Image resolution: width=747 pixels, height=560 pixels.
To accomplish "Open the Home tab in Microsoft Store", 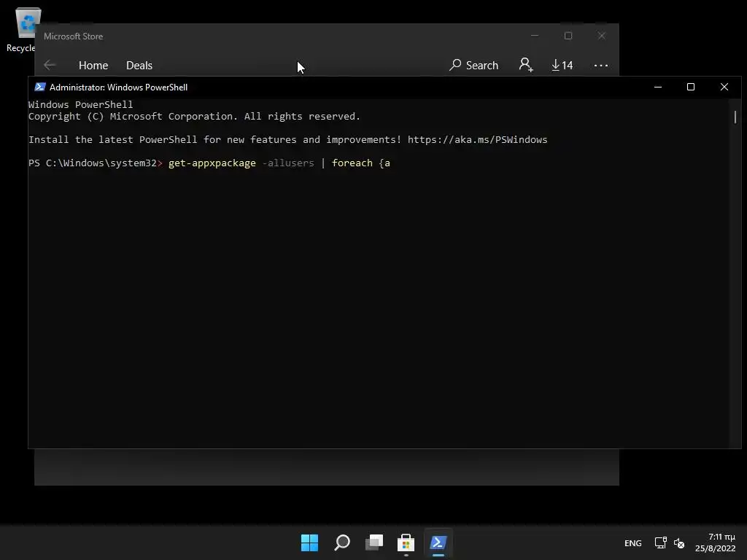I will point(93,65).
